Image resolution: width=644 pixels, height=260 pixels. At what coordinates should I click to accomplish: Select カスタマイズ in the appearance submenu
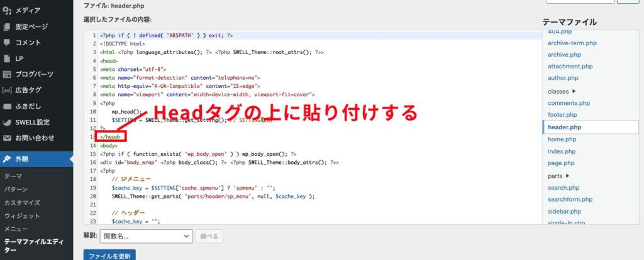22,203
